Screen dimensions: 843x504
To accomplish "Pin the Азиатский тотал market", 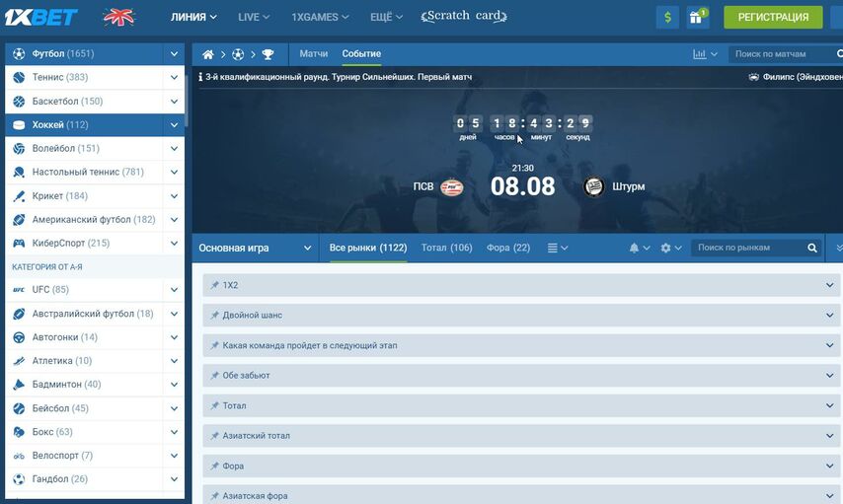I will coord(214,435).
